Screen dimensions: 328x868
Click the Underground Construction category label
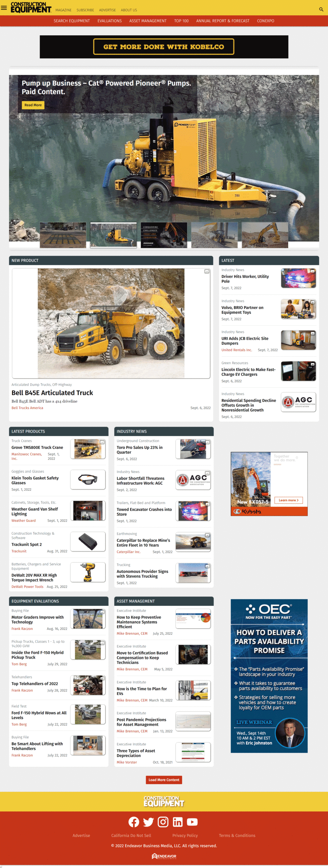(138, 441)
